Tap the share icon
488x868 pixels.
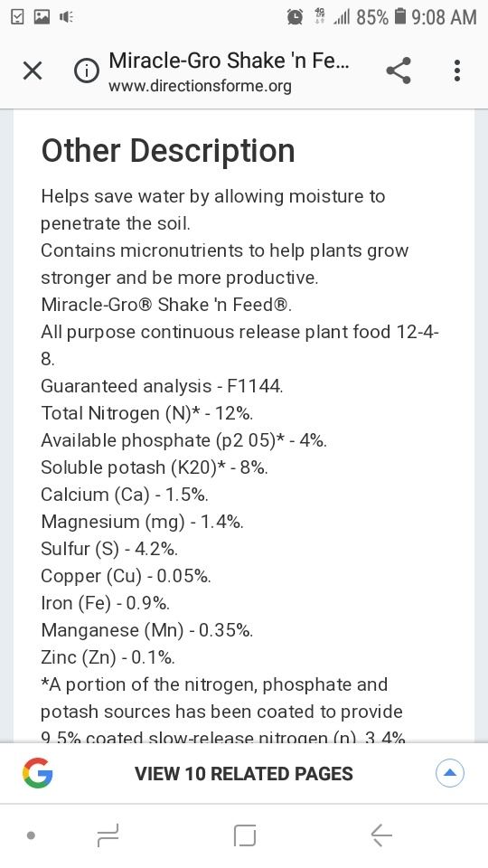click(x=399, y=71)
